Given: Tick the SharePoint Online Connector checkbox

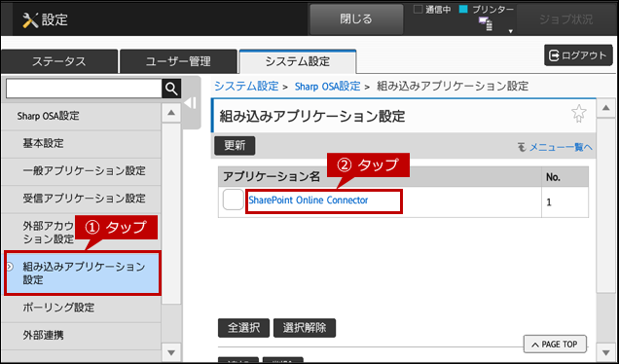Looking at the screenshot, I should [233, 200].
